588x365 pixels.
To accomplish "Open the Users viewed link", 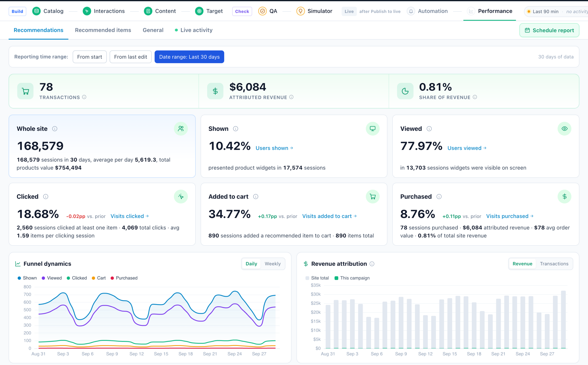I will [467, 148].
